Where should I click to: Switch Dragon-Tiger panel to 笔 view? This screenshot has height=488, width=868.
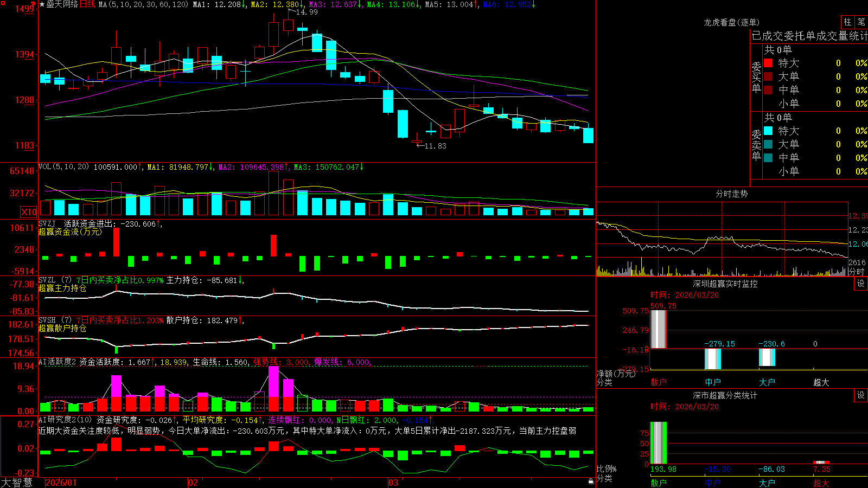click(861, 22)
